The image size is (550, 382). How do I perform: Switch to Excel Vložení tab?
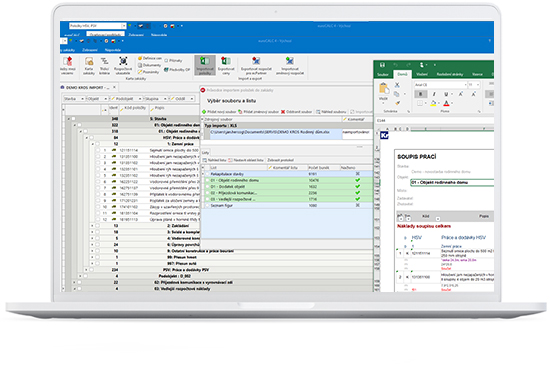tap(422, 74)
